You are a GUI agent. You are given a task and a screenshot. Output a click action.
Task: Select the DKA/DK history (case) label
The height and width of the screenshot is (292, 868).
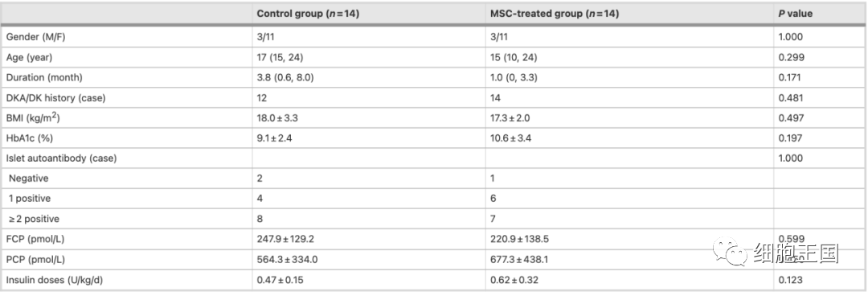(x=56, y=98)
